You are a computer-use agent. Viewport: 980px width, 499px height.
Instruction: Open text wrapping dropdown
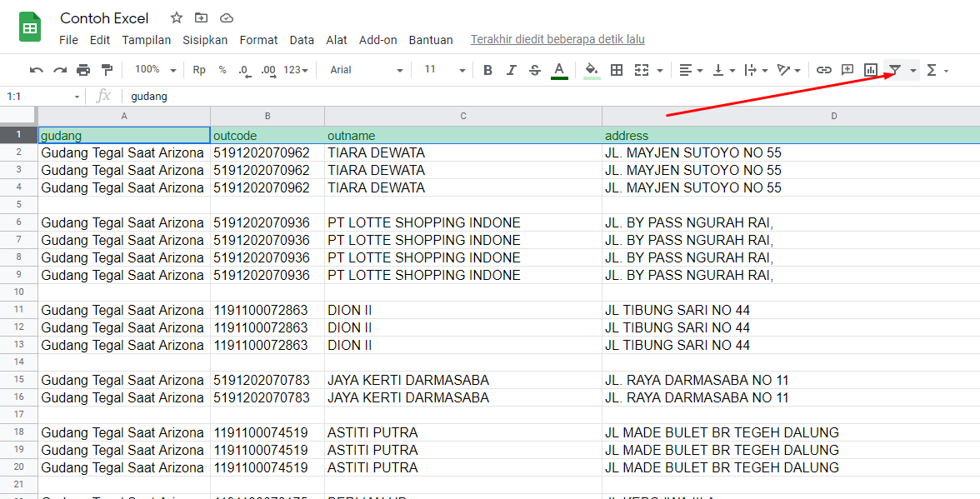click(x=757, y=70)
